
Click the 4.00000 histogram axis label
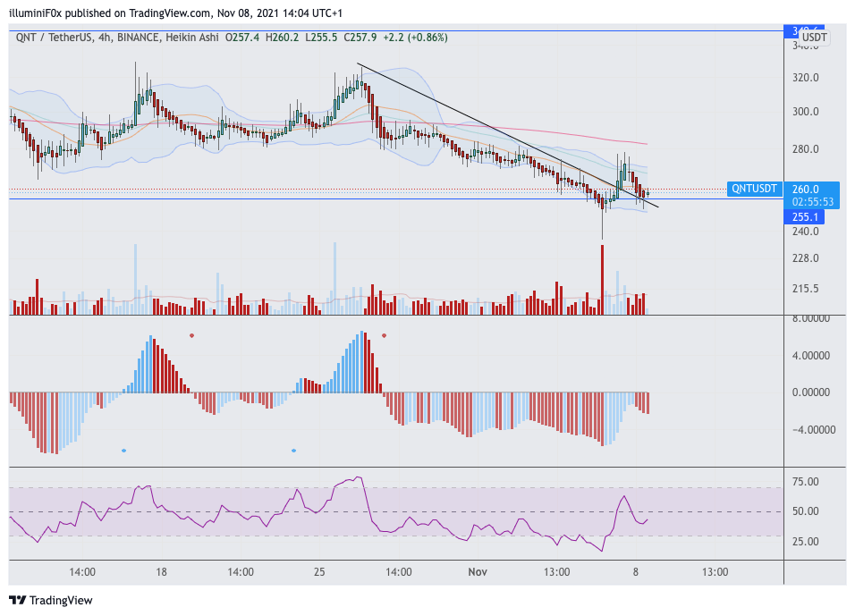[x=811, y=356]
